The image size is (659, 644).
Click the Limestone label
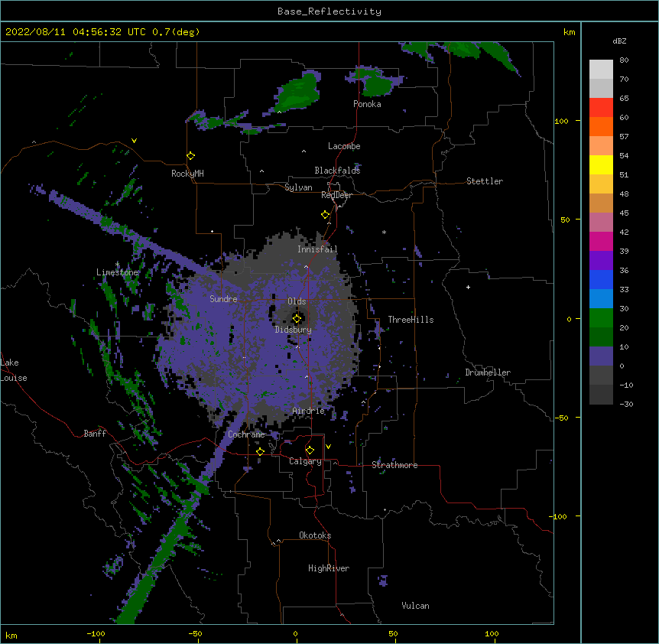pos(117,272)
